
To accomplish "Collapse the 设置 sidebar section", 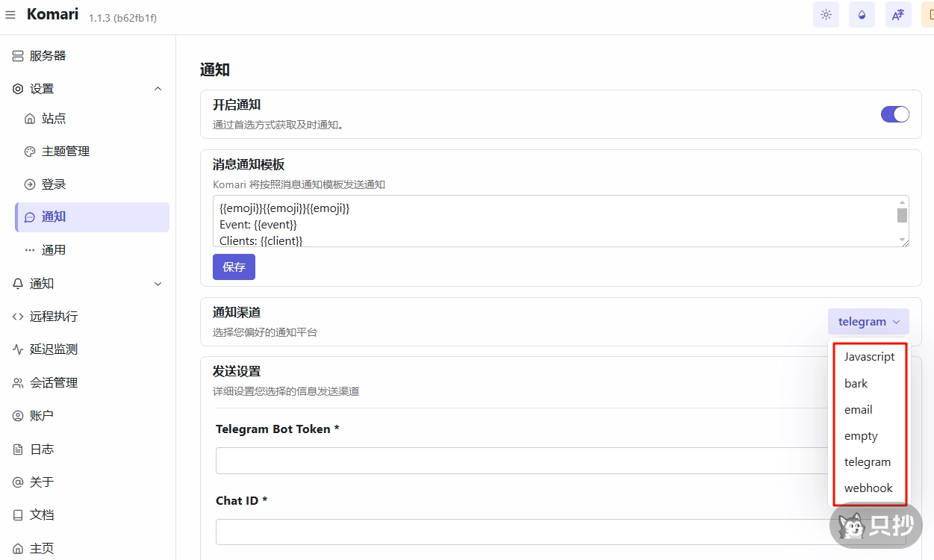I will coord(158,89).
